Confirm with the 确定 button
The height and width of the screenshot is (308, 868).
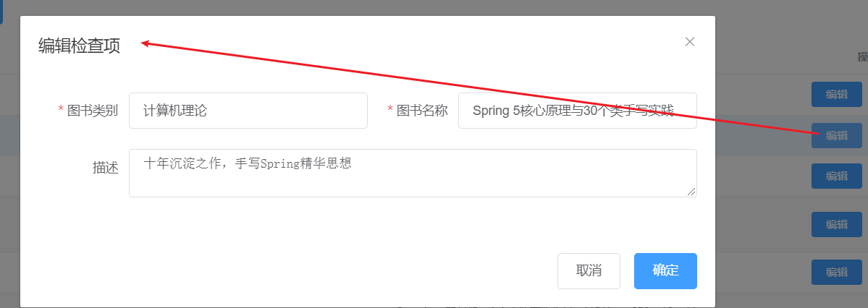(x=665, y=271)
